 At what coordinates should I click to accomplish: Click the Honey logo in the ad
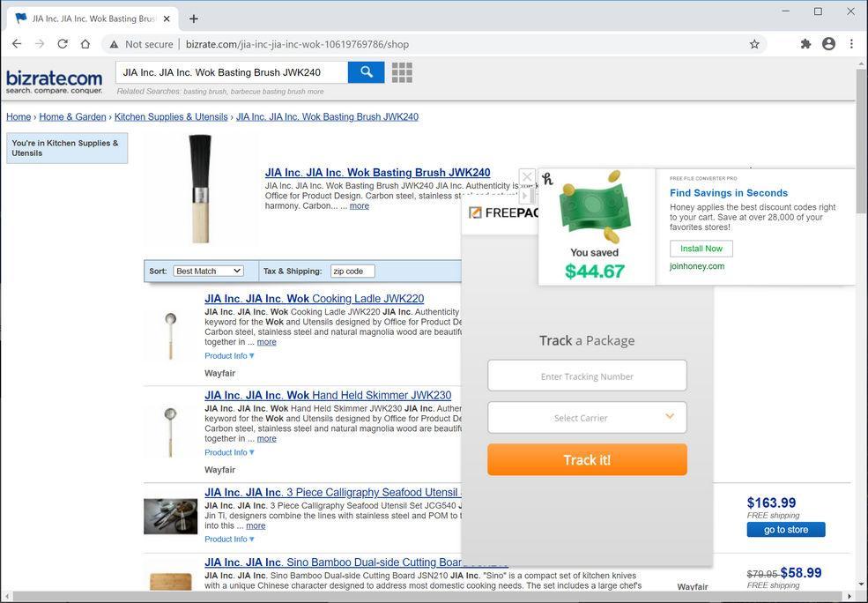click(547, 179)
